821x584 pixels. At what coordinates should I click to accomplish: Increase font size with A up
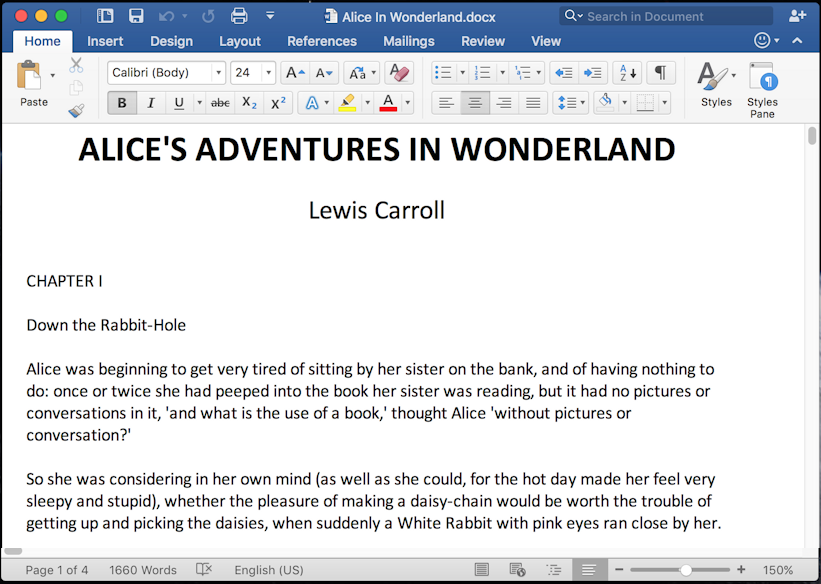coord(295,73)
